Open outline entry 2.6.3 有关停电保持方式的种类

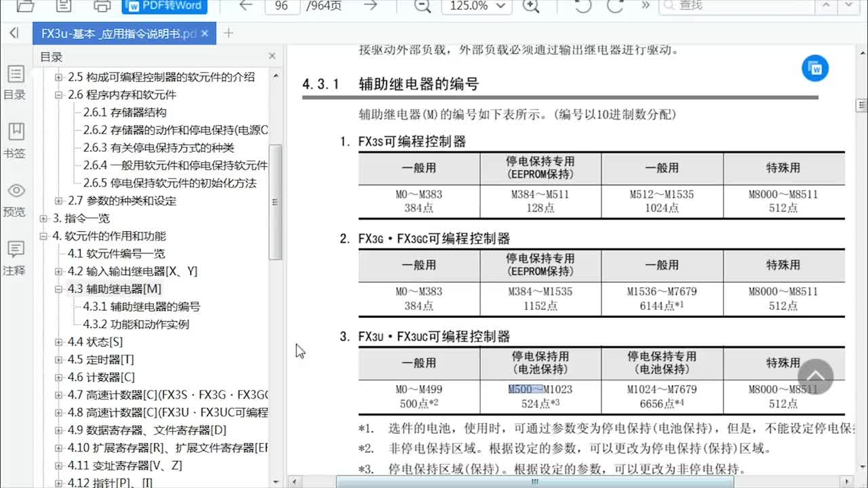[x=159, y=148]
